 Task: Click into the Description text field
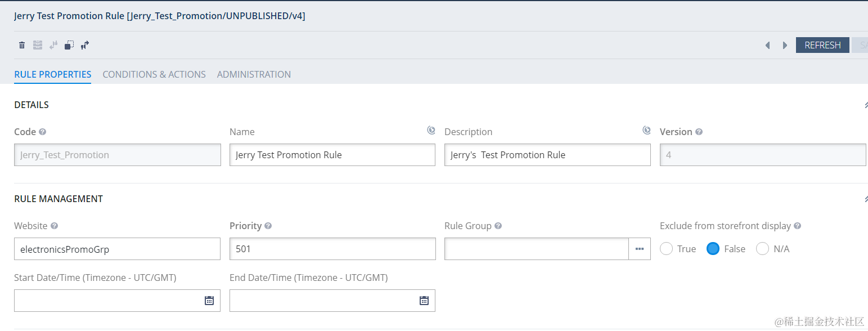point(547,155)
